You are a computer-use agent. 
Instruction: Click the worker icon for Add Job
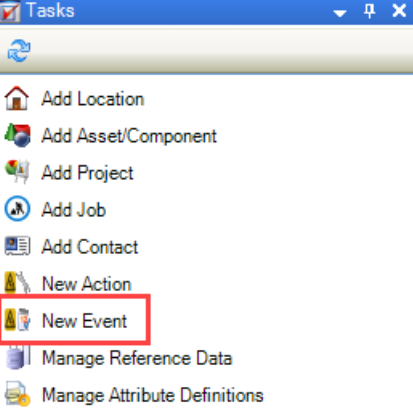click(17, 209)
